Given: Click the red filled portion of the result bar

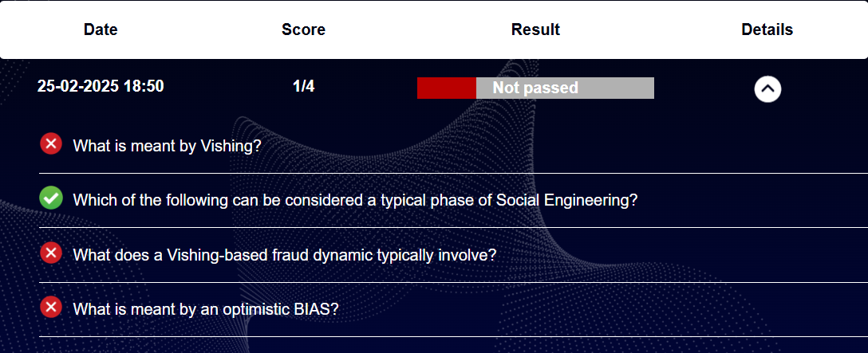Looking at the screenshot, I should click(x=447, y=88).
